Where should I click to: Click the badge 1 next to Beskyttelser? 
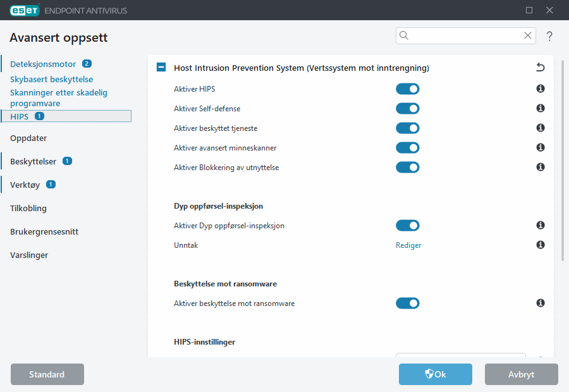67,161
